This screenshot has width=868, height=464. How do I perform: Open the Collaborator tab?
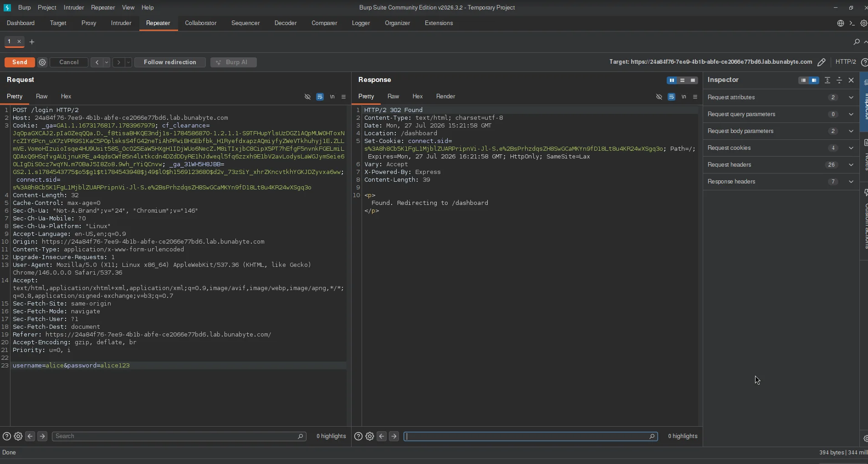201,23
